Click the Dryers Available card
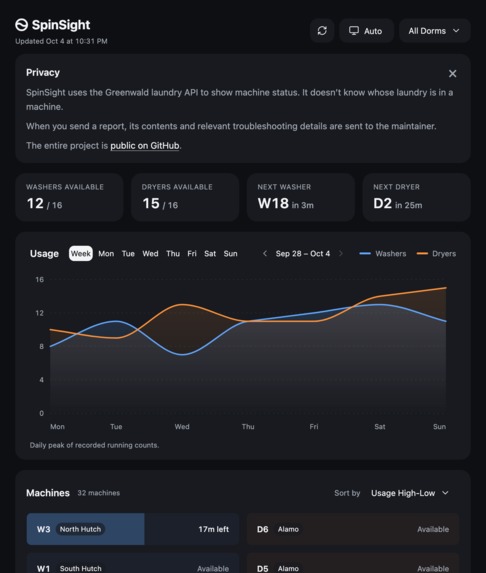 pos(185,197)
